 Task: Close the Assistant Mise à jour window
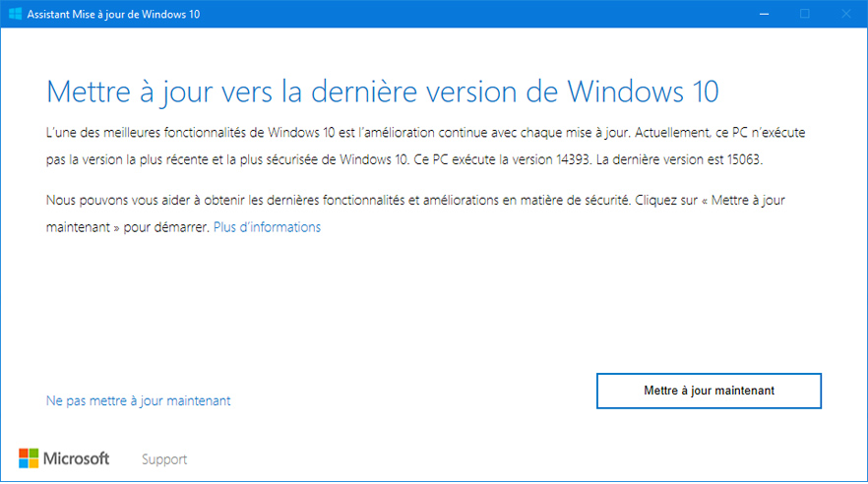pyautogui.click(x=846, y=14)
